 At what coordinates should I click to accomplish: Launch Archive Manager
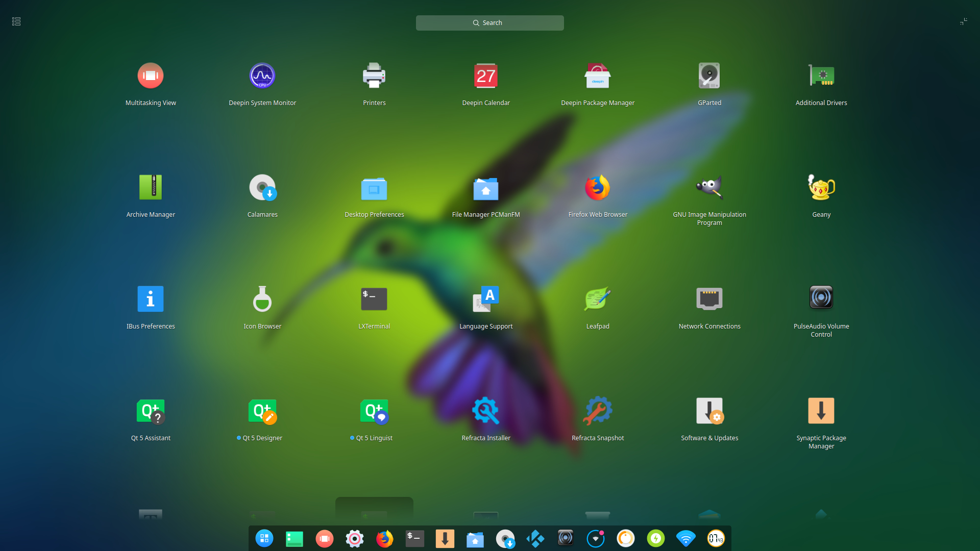[x=151, y=187]
